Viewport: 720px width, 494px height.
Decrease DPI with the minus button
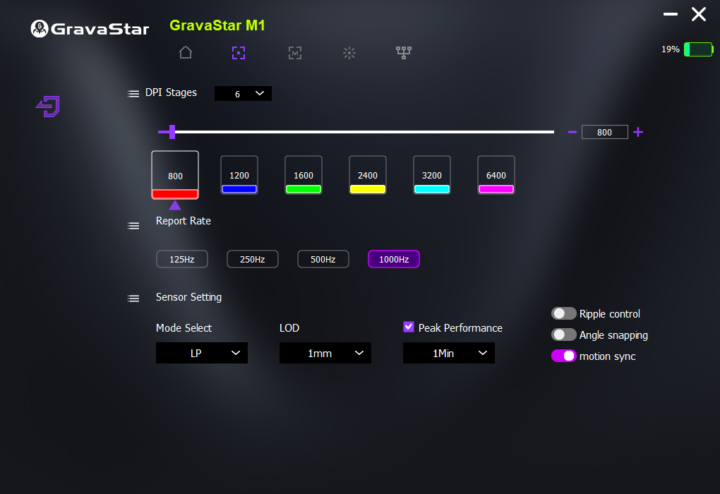[x=572, y=132]
